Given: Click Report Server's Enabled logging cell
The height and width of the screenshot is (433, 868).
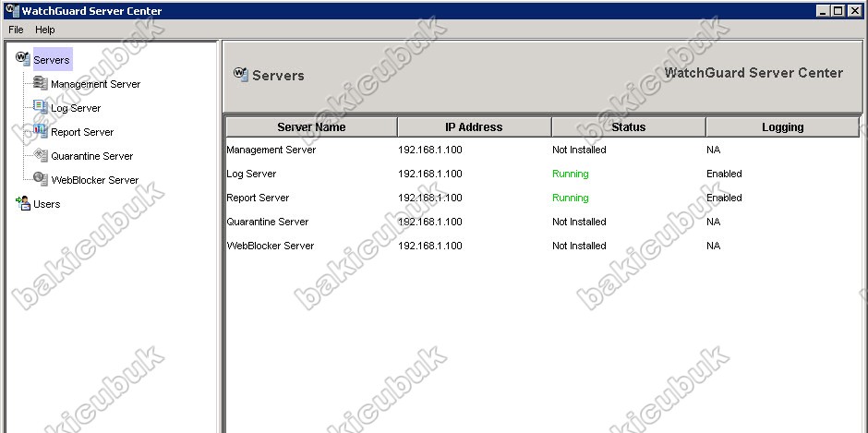Looking at the screenshot, I should click(x=724, y=198).
